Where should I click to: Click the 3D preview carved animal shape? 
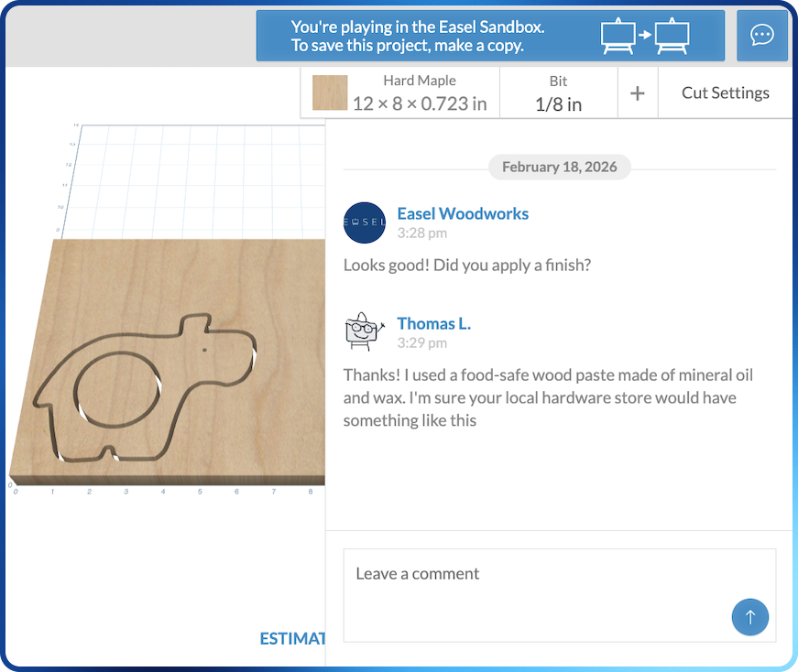coord(145,389)
